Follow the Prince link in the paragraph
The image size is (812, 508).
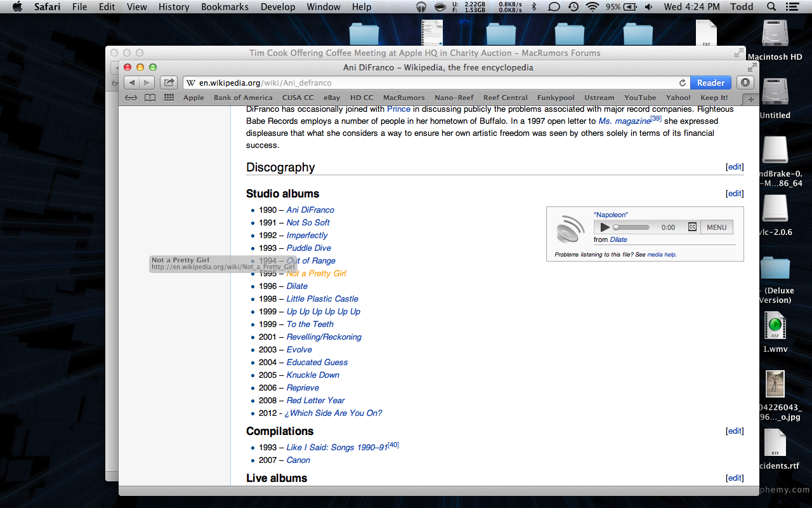click(399, 109)
